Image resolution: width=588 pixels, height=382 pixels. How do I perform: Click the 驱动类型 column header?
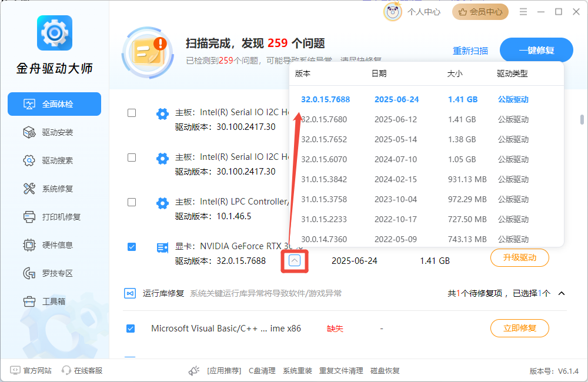pyautogui.click(x=512, y=73)
